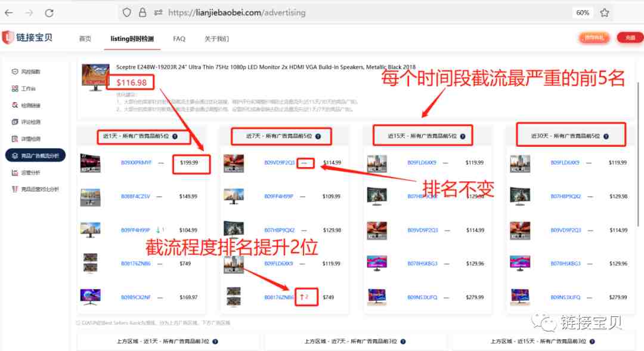Click the page's vertical scrollbar on the right
The height and width of the screenshot is (351, 644).
click(638, 154)
